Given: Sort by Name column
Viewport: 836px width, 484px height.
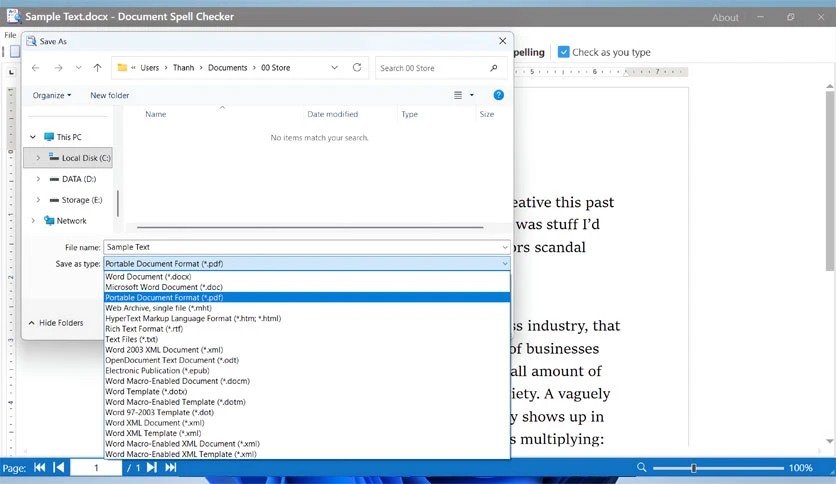Looking at the screenshot, I should click(x=156, y=114).
